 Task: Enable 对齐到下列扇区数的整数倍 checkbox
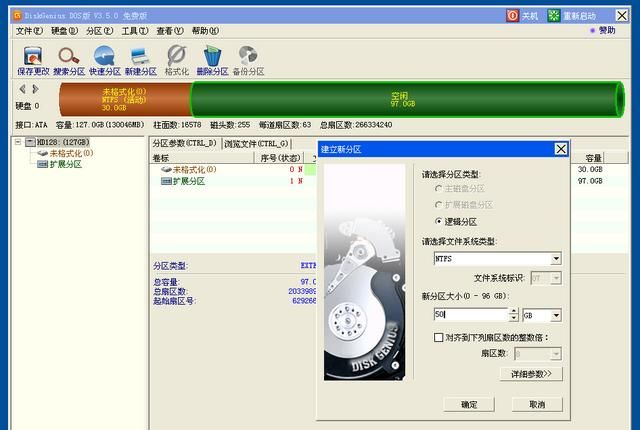pyautogui.click(x=438, y=337)
